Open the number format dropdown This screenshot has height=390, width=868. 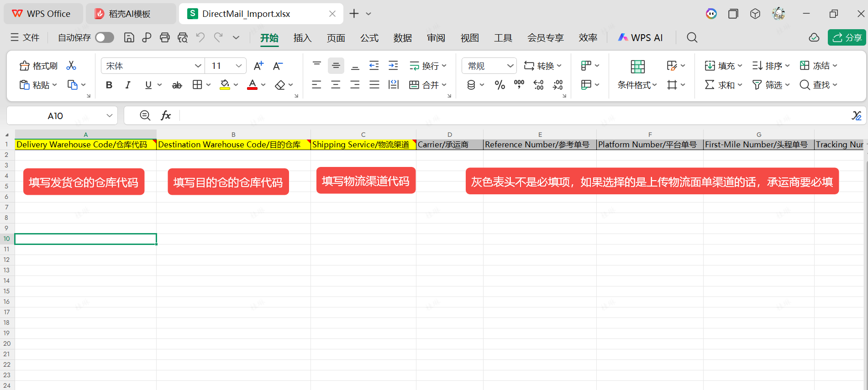pos(510,66)
